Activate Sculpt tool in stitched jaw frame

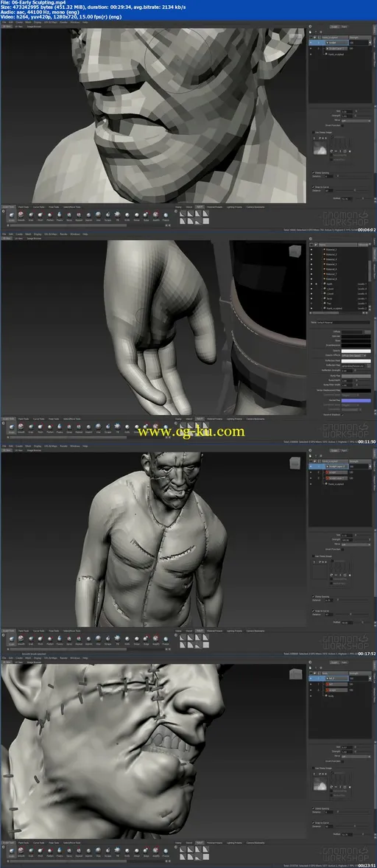tap(11, 853)
